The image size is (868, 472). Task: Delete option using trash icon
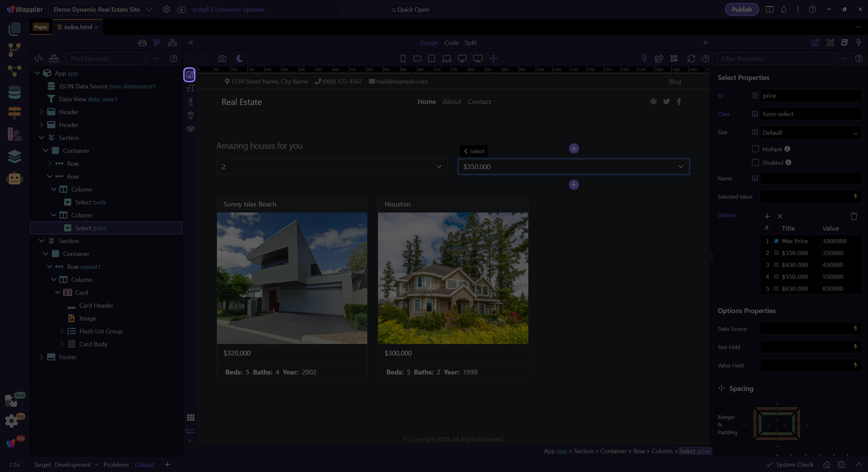click(854, 216)
